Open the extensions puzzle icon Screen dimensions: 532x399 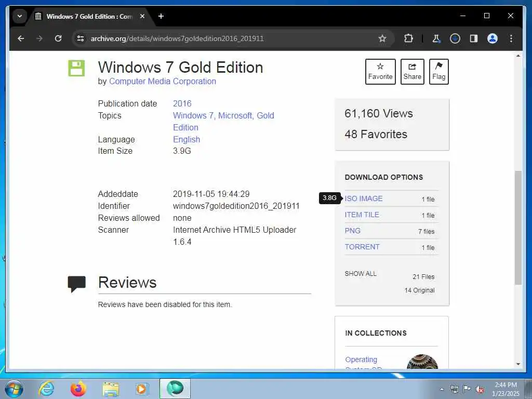tap(408, 38)
